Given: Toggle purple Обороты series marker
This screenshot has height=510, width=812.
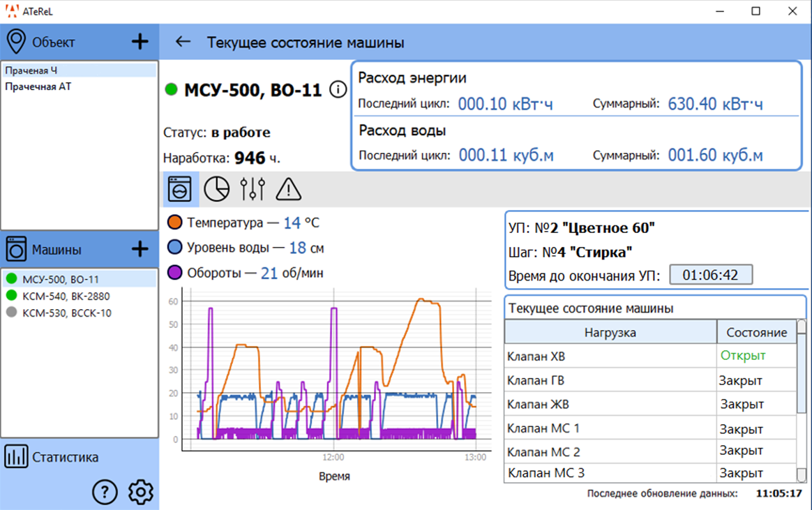Looking at the screenshot, I should 175,272.
